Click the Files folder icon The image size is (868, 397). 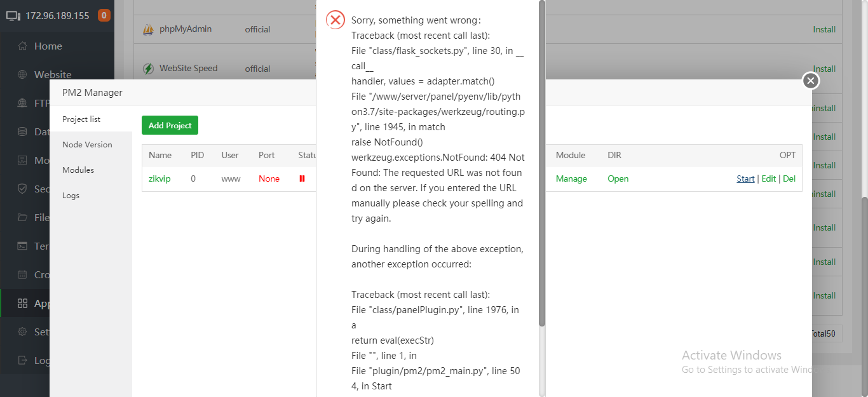pyautogui.click(x=23, y=217)
